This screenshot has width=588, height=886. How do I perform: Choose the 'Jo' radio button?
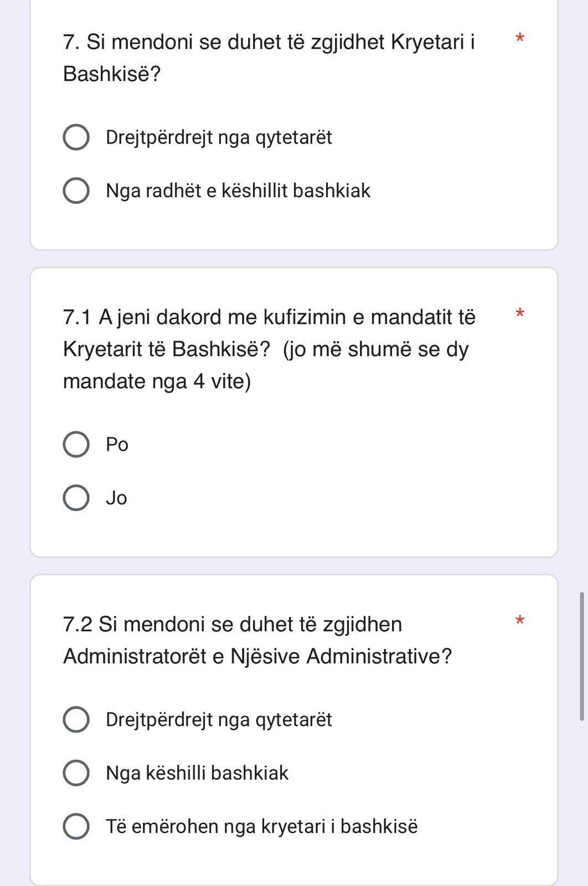click(x=76, y=498)
